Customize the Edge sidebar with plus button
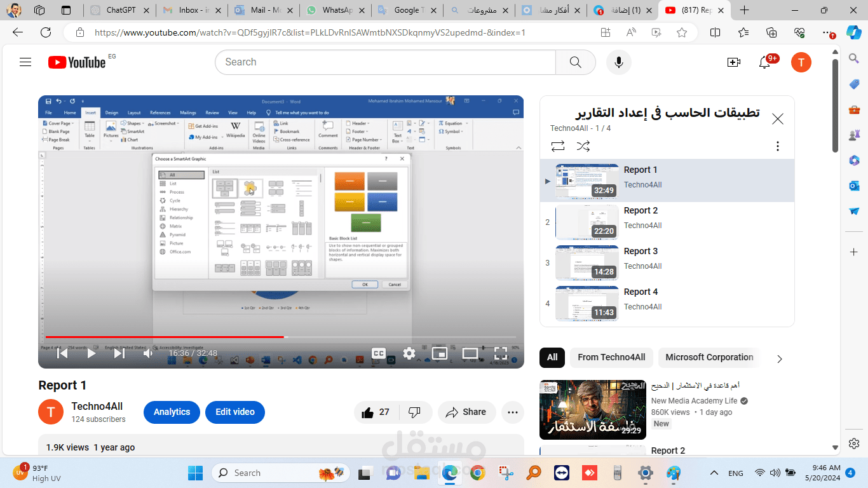The height and width of the screenshot is (488, 868). 854,252
